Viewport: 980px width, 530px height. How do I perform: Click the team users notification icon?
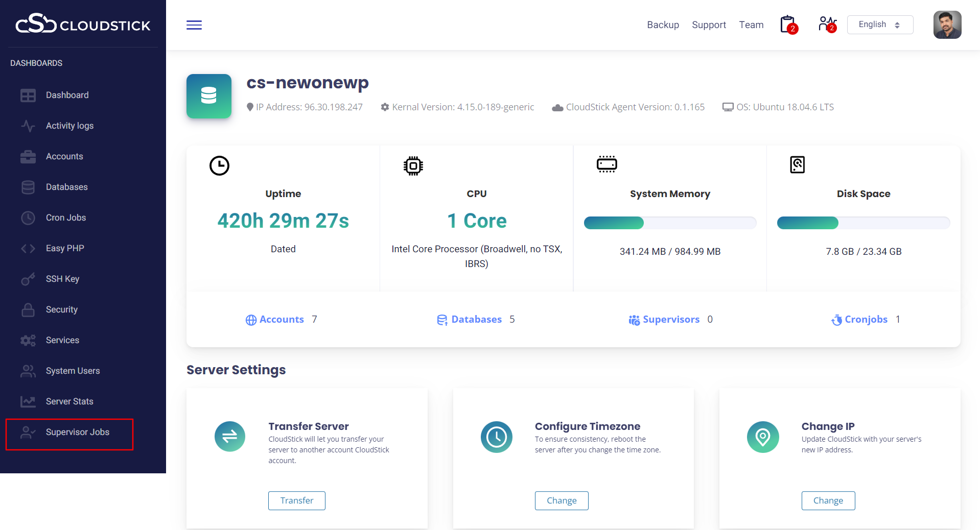pyautogui.click(x=826, y=25)
